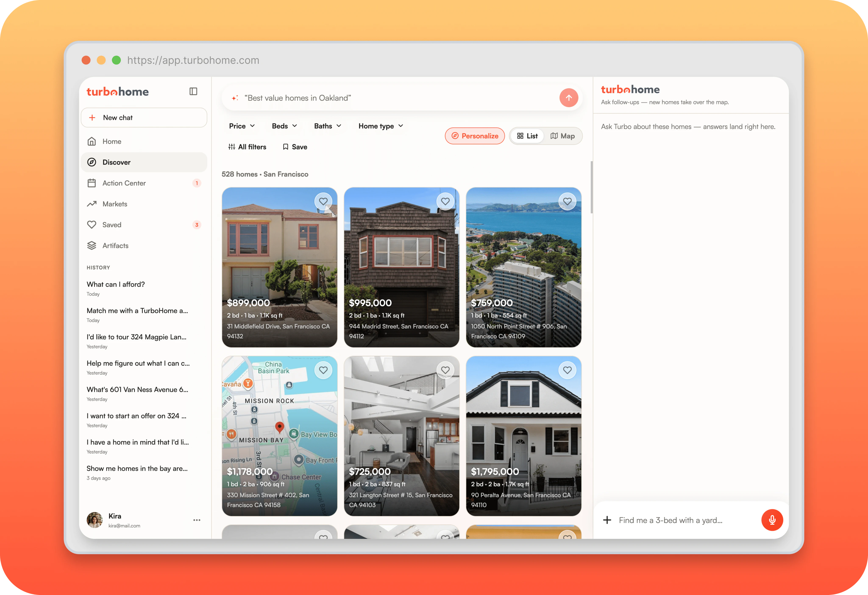Click the plus icon in New chat
This screenshot has width=868, height=595.
(x=92, y=118)
